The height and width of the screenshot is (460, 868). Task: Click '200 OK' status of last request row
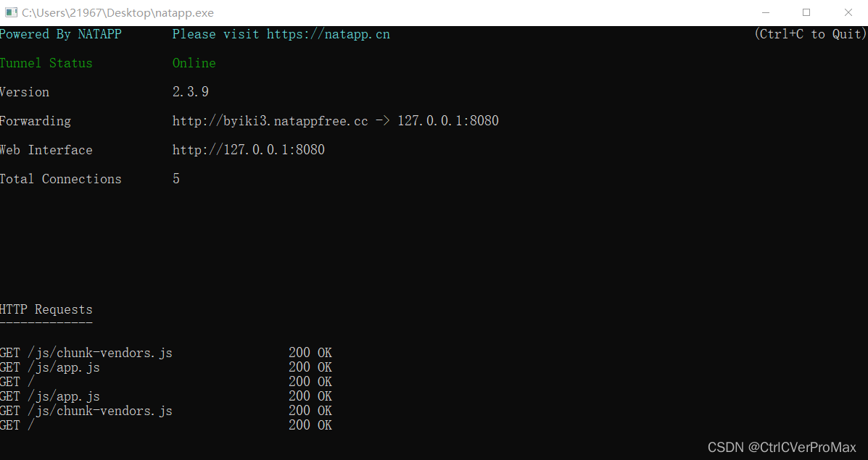(x=310, y=425)
